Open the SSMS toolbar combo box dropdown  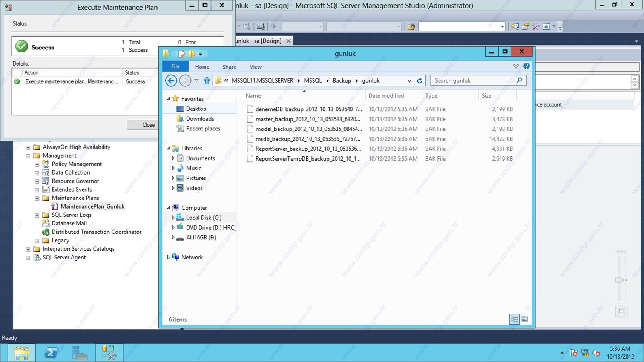click(502, 26)
